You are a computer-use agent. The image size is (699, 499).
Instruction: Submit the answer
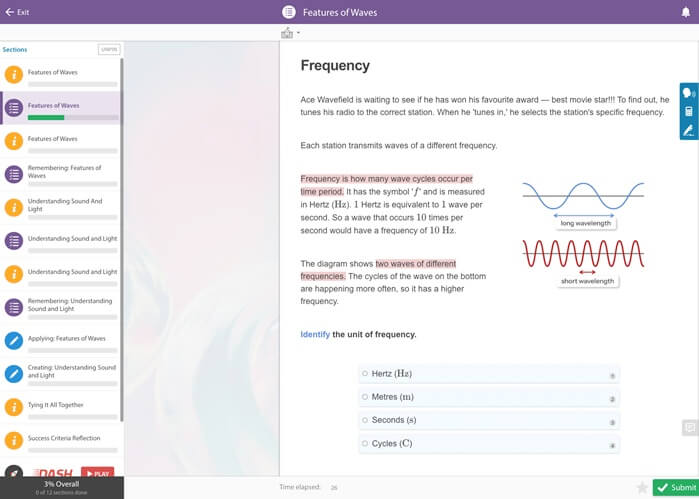pyautogui.click(x=676, y=487)
